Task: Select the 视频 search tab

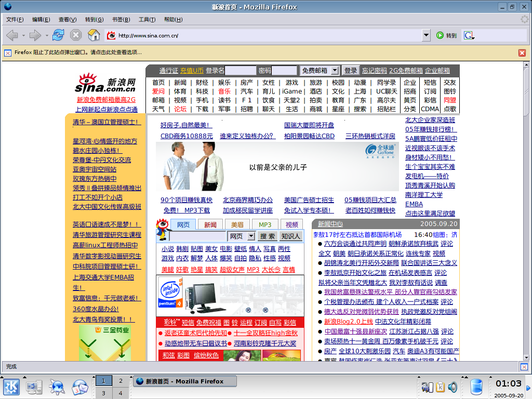Action: point(292,224)
